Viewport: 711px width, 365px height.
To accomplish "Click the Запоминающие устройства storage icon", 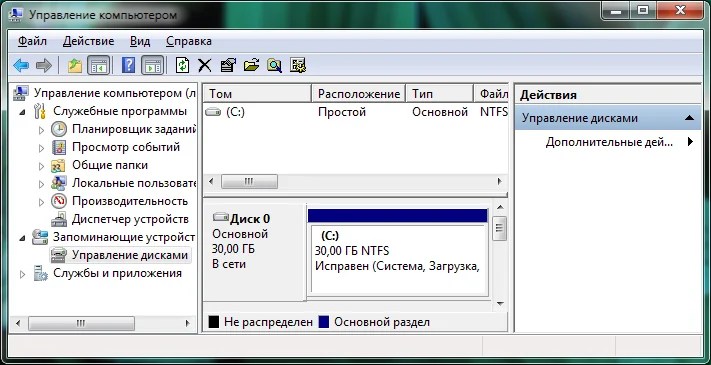I will (40, 237).
